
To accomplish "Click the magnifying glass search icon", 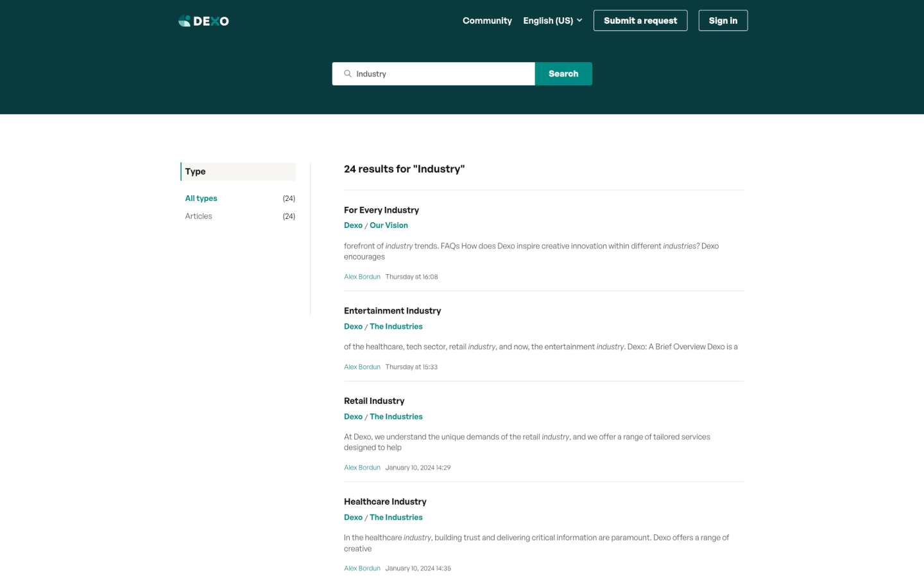I will coord(348,74).
